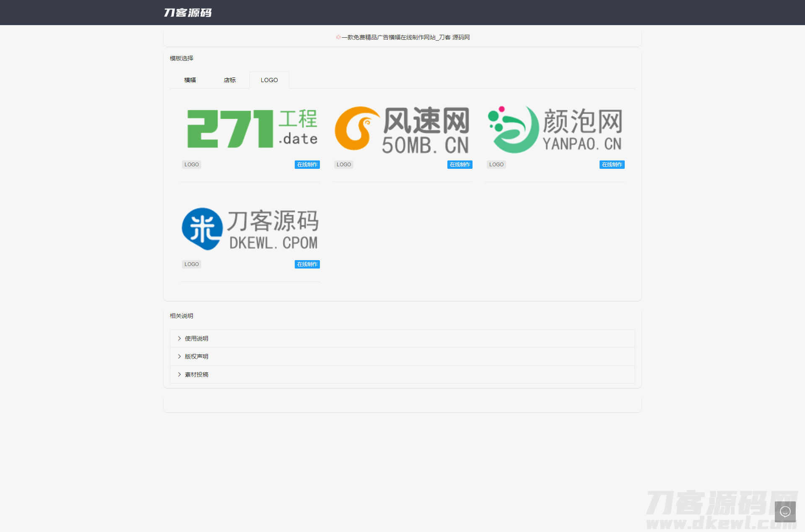Viewport: 805px width, 532px height.
Task: Expand the 素材投稿 section
Action: [197, 374]
